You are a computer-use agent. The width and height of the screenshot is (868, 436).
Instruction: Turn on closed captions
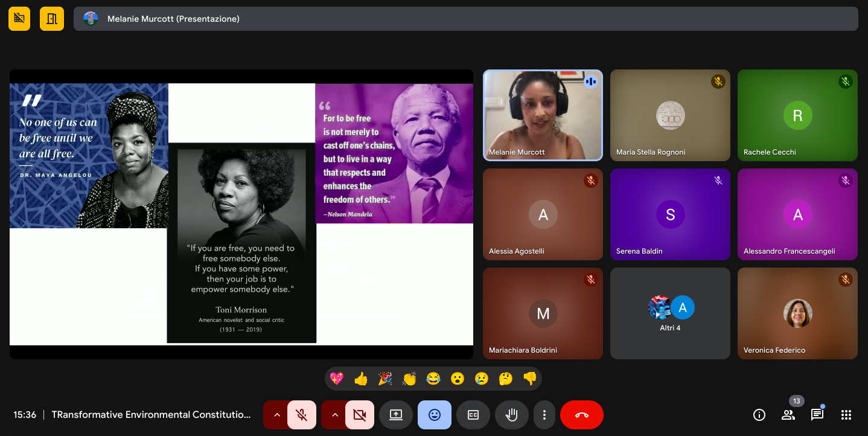(x=473, y=415)
